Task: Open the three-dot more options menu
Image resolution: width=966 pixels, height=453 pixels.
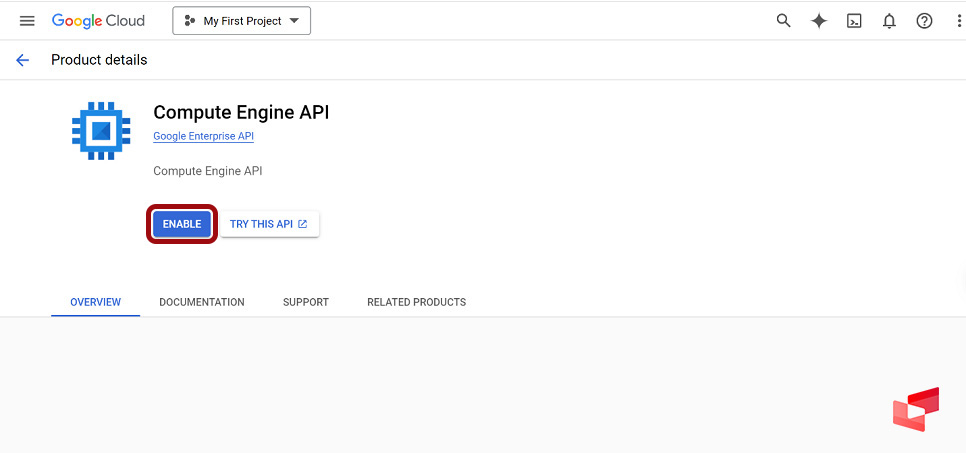Action: (958, 21)
